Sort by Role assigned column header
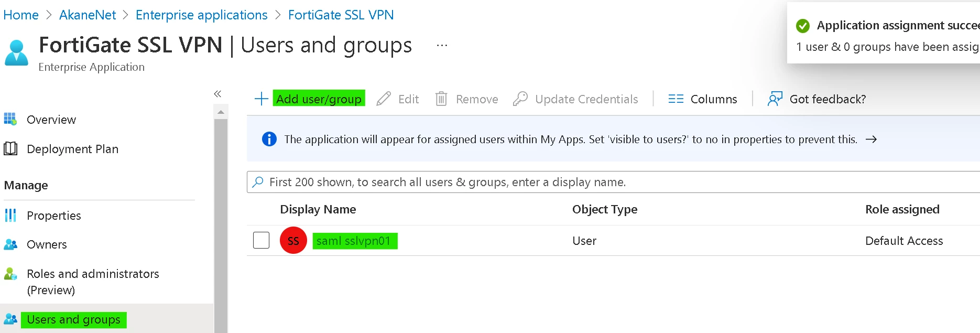The width and height of the screenshot is (980, 333). point(902,209)
